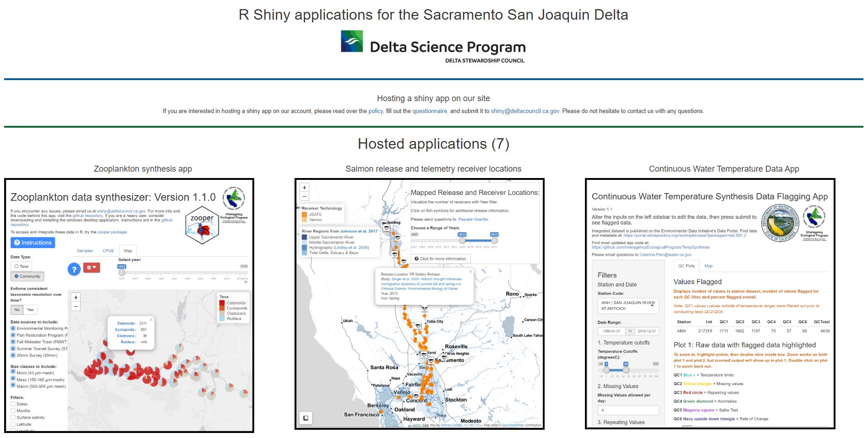The height and width of the screenshot is (438, 868).
Task: Click the 2017 year range slider handle
Action: 494,240
